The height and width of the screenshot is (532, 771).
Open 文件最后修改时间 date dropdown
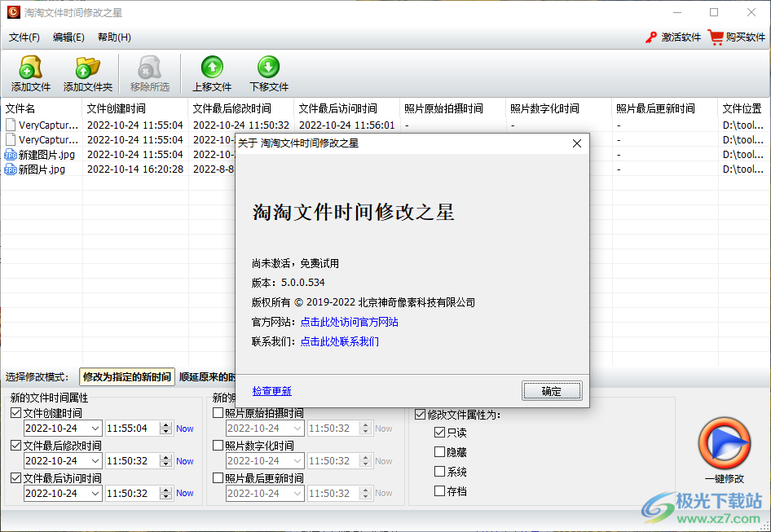95,460
